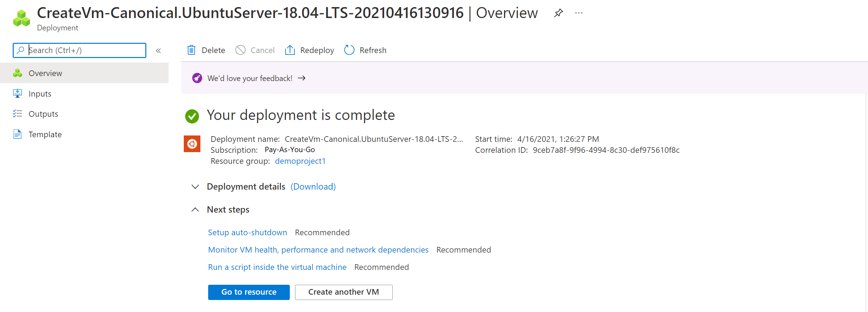Click the trash can Delete icon
Screen dimensions: 868x312
(x=191, y=50)
